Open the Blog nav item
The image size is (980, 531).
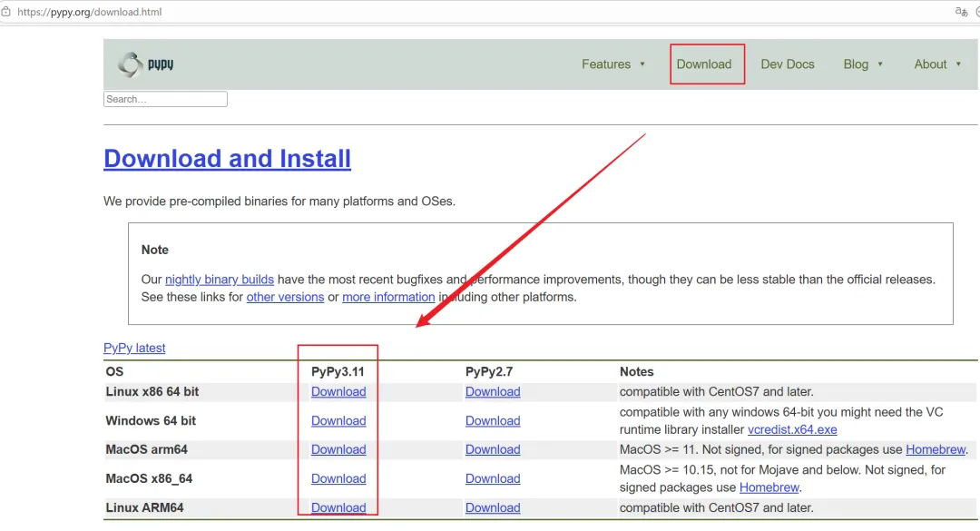[x=856, y=64]
